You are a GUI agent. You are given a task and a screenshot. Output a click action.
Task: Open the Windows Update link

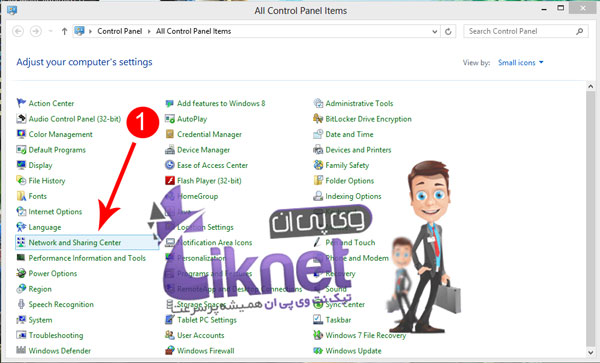tap(353, 350)
